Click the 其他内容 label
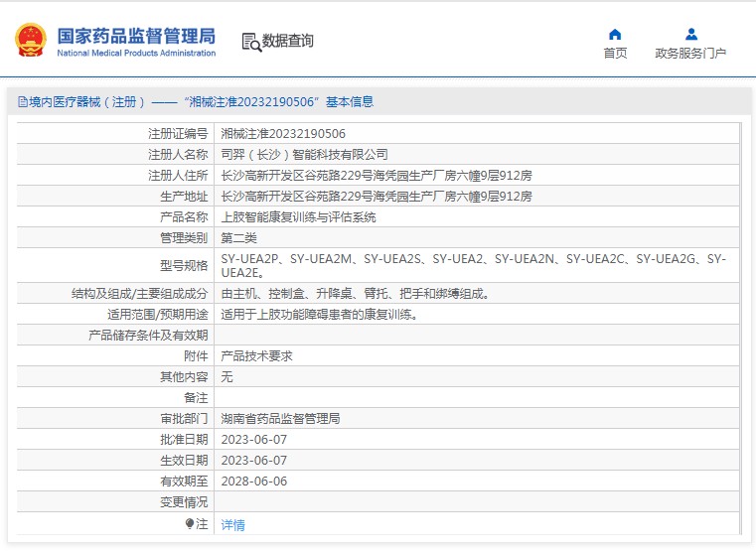 pyautogui.click(x=184, y=376)
